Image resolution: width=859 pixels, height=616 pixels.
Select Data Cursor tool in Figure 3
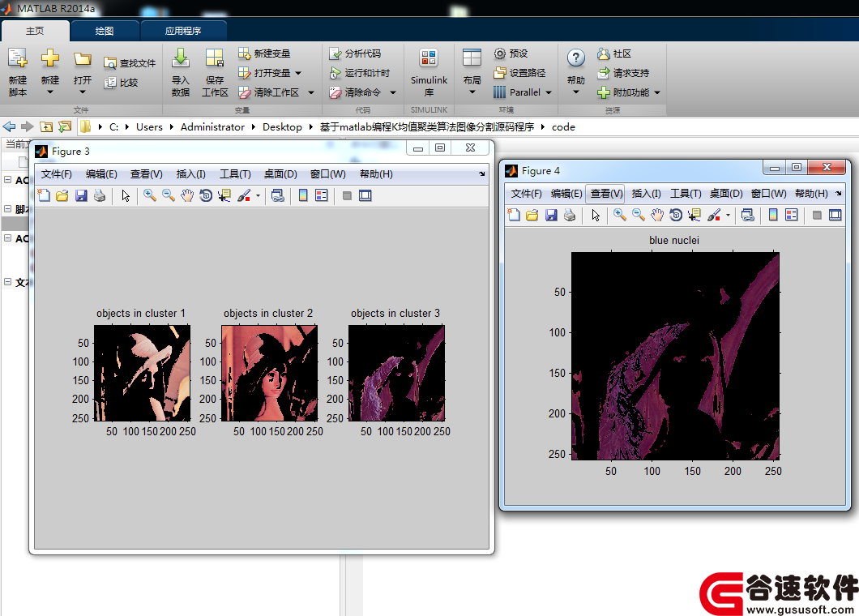224,195
